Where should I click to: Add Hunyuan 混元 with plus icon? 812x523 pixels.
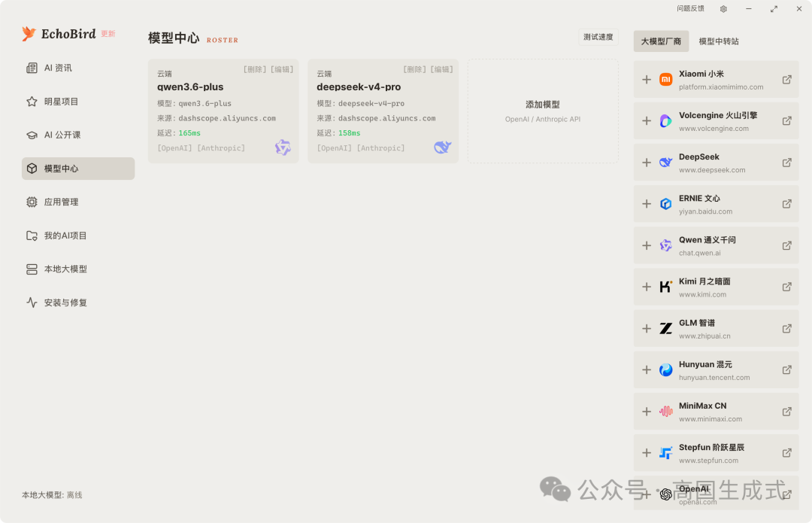[x=647, y=369]
